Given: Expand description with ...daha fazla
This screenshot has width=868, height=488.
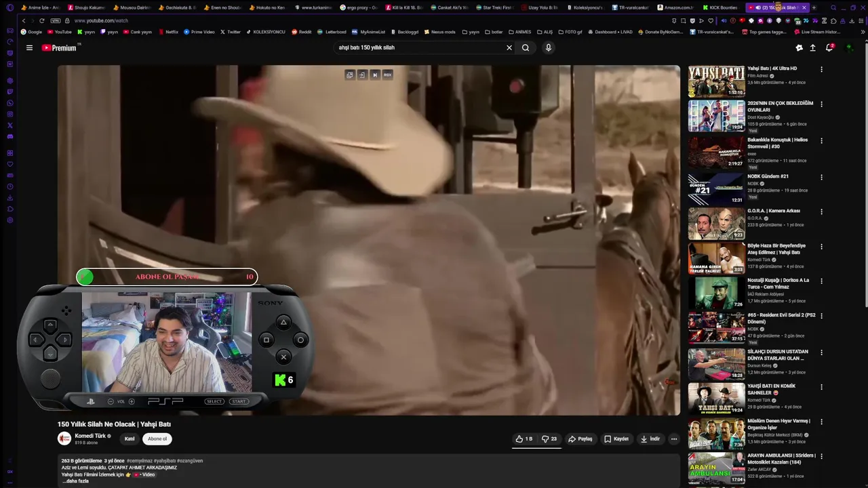Looking at the screenshot, I should [75, 481].
